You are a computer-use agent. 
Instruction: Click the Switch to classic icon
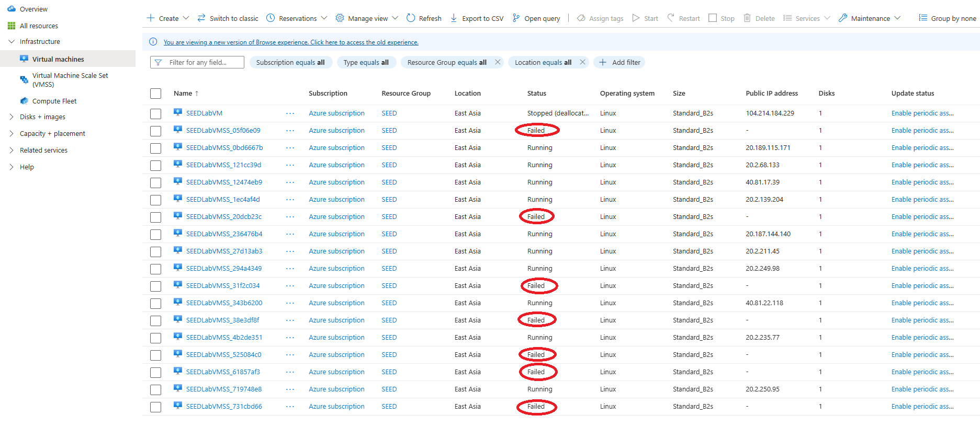click(201, 18)
